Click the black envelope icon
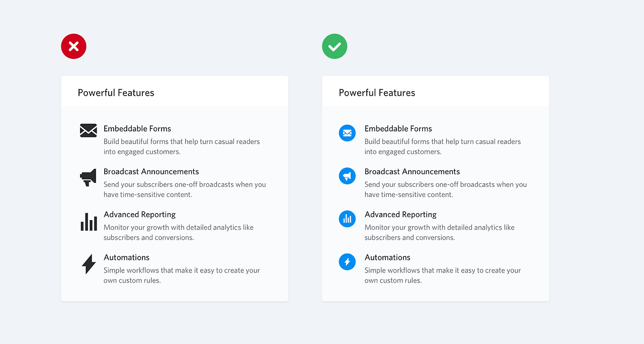Image resolution: width=644 pixels, height=344 pixels. [x=89, y=130]
